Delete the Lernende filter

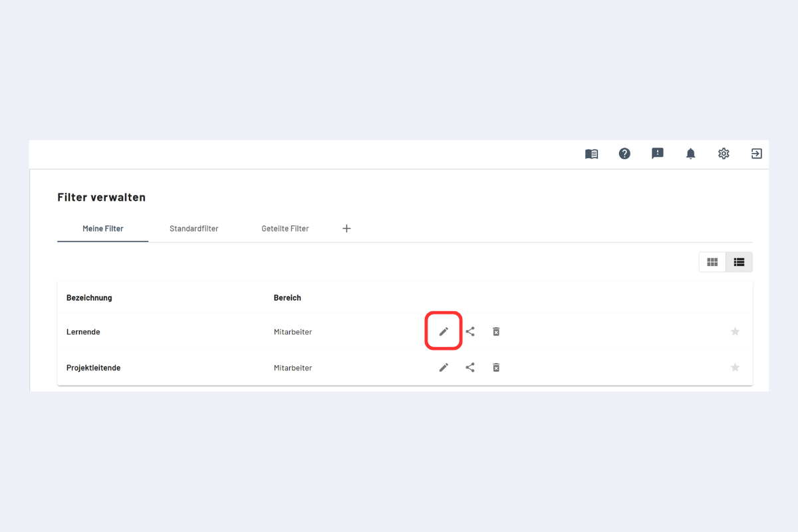pyautogui.click(x=496, y=331)
